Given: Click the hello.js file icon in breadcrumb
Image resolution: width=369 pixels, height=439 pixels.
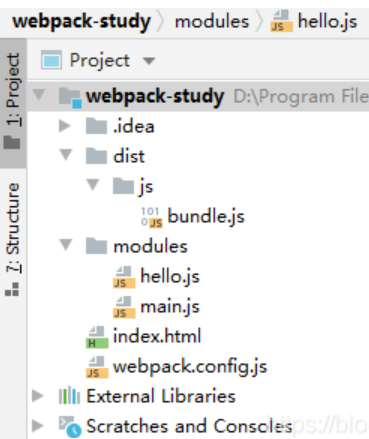Looking at the screenshot, I should [282, 21].
